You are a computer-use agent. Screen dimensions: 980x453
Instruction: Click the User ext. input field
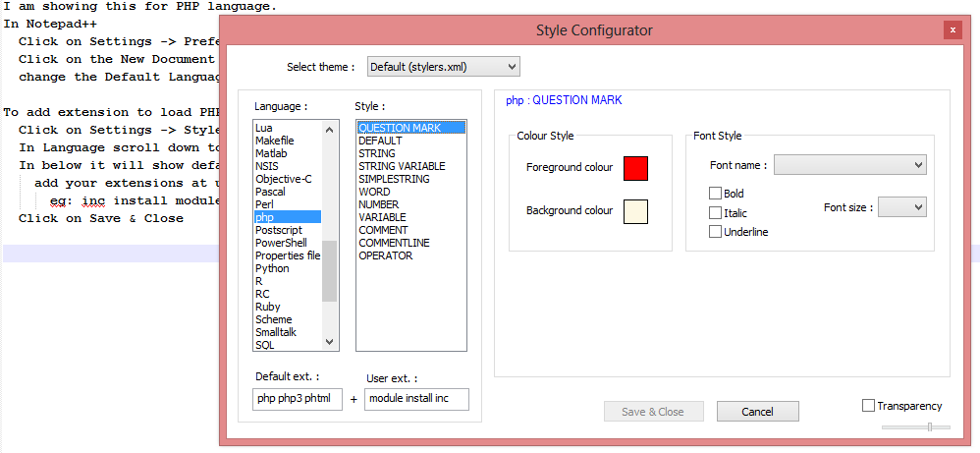(x=416, y=399)
